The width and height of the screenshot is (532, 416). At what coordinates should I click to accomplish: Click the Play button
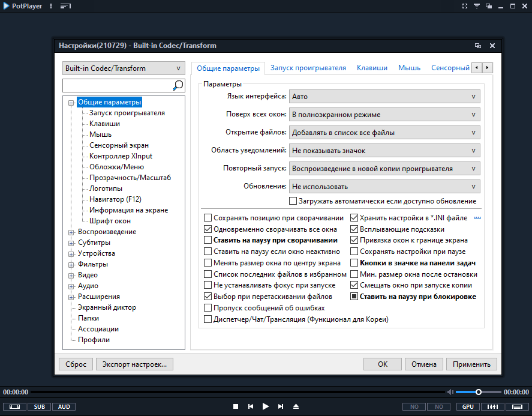(x=266, y=406)
